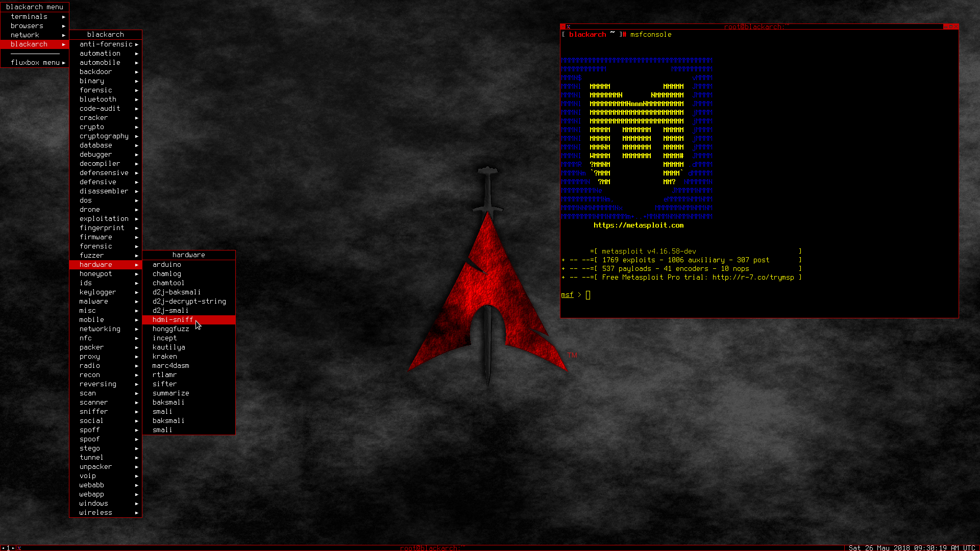Launch hdmi-sniff from the hardware menu
The image size is (980, 551).
tap(173, 319)
